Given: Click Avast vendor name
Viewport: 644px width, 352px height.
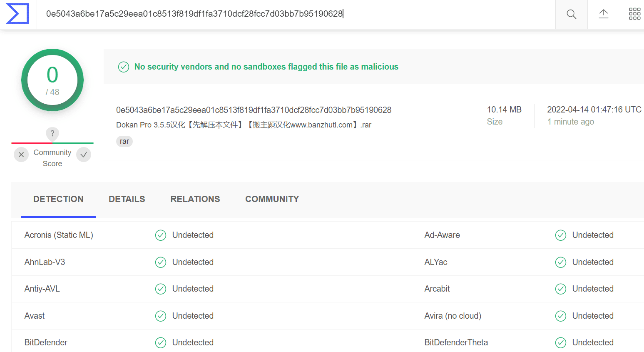Looking at the screenshot, I should [35, 316].
